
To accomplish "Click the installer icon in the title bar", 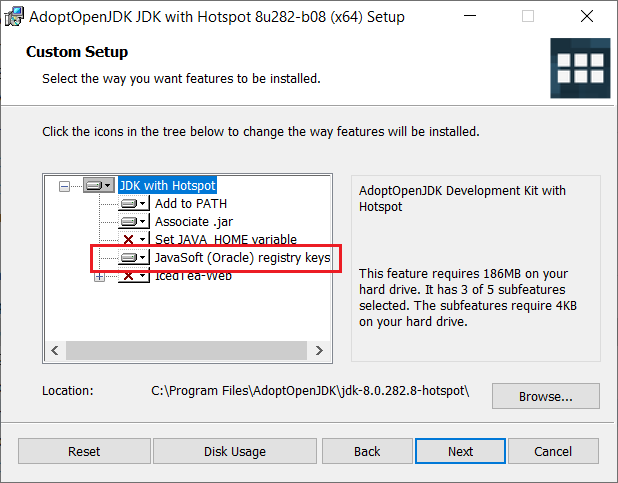I will click(14, 17).
